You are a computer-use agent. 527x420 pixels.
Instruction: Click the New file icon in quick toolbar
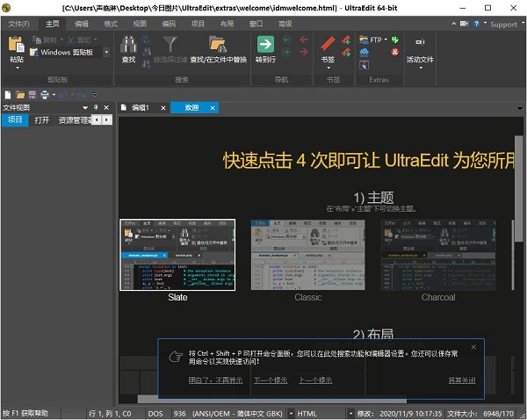tap(8, 95)
